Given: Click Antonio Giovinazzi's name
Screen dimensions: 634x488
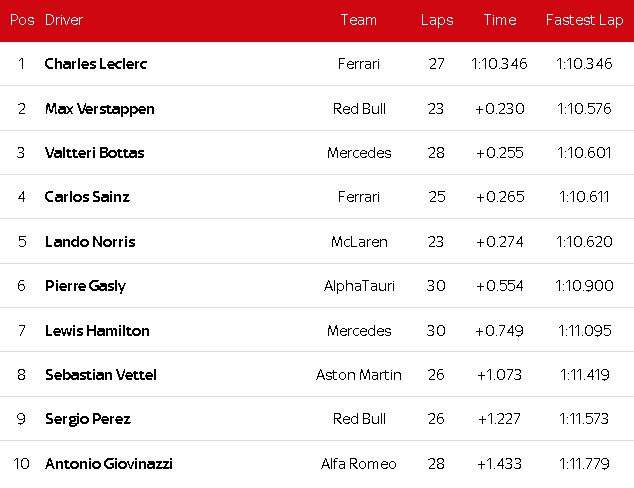Looking at the screenshot, I should (109, 464).
